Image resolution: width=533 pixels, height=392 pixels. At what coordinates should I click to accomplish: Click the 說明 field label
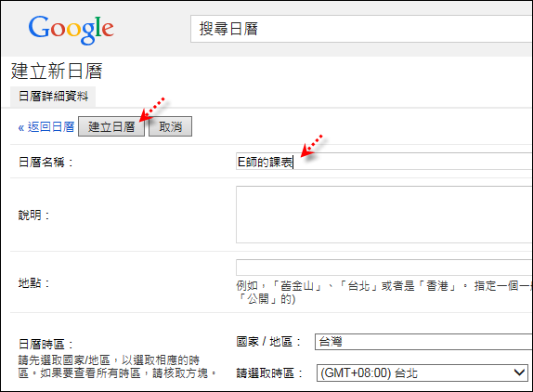33,216
